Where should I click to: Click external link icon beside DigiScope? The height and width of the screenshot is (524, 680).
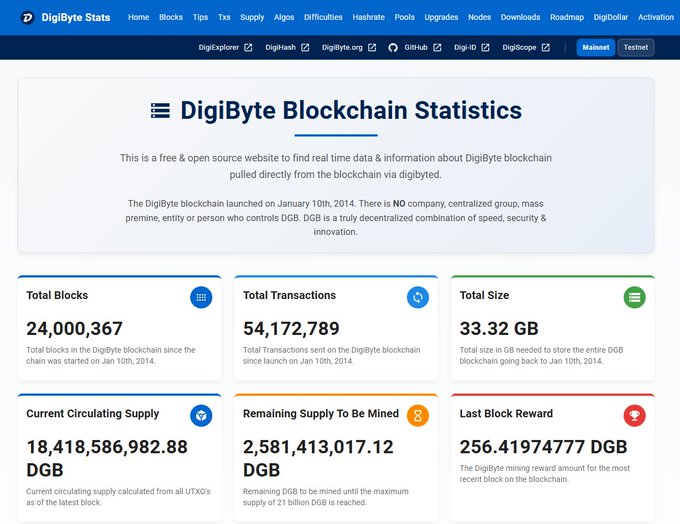tap(546, 47)
